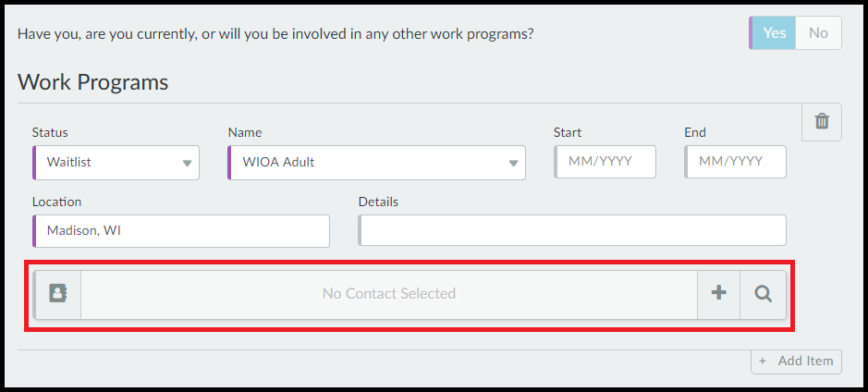The height and width of the screenshot is (392, 868).
Task: Click the Work Programs section heading
Action: point(93,82)
